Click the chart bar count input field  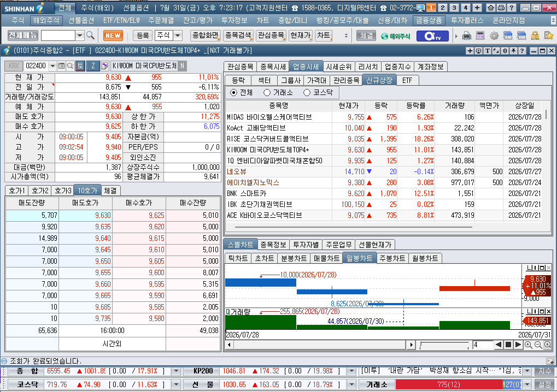click(483, 345)
